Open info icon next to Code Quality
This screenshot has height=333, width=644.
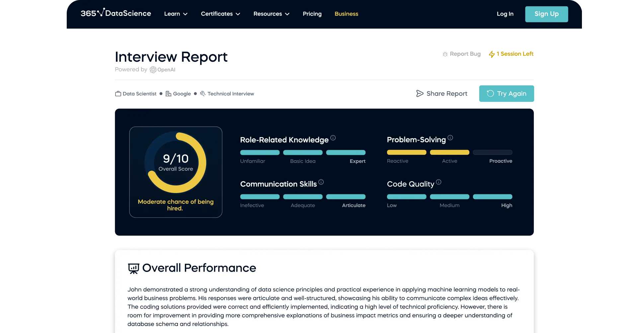coord(439,182)
